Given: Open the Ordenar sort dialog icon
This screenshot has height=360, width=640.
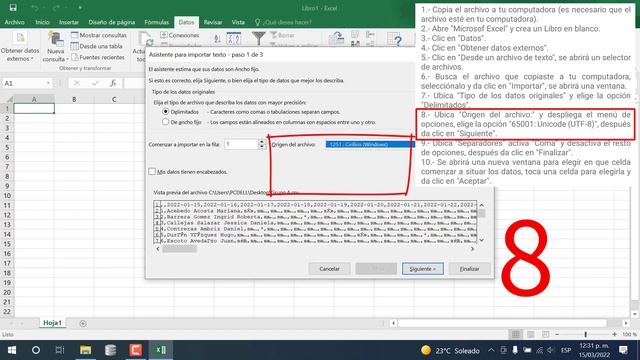Looking at the screenshot, I should tap(233, 38).
